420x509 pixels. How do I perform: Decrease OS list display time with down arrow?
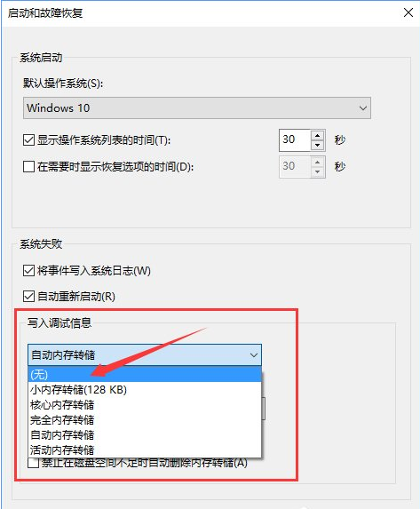point(317,145)
